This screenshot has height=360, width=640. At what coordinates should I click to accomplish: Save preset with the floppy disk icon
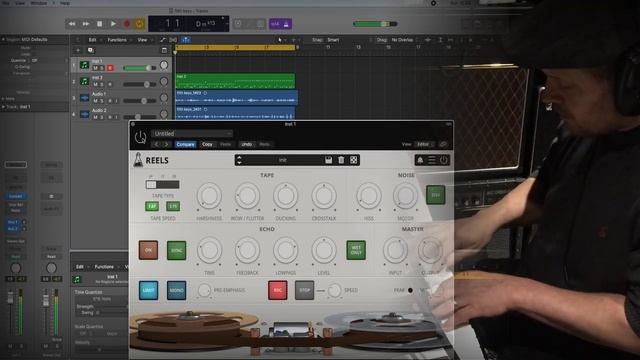329,160
